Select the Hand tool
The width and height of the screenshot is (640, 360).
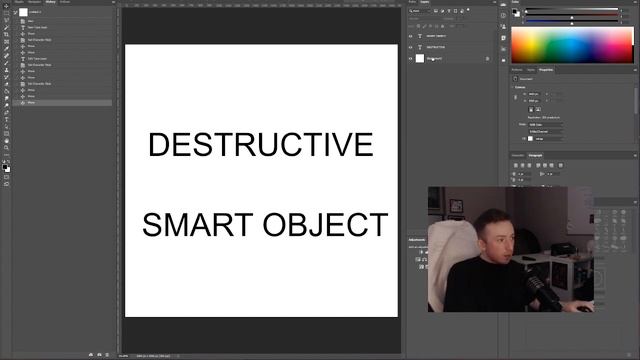6,141
